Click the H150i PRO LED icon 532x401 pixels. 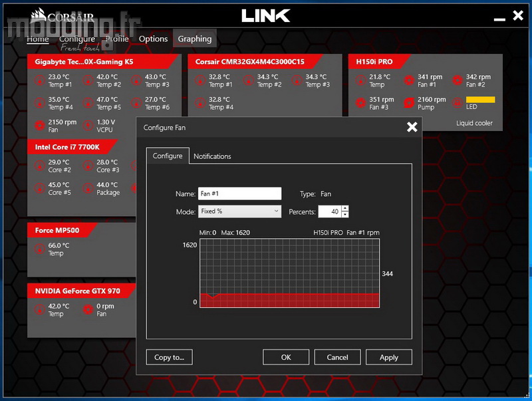[458, 103]
